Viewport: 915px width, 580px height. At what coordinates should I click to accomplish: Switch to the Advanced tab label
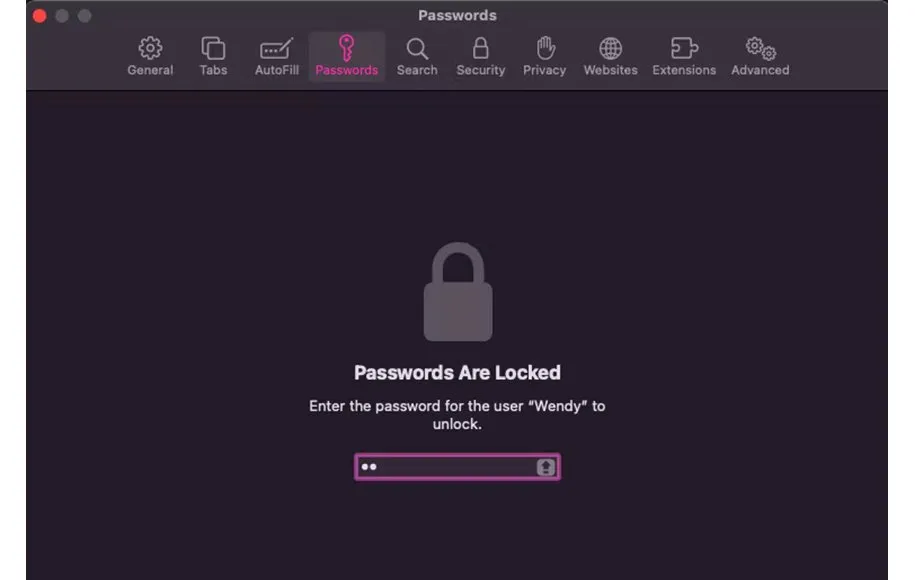coord(760,70)
